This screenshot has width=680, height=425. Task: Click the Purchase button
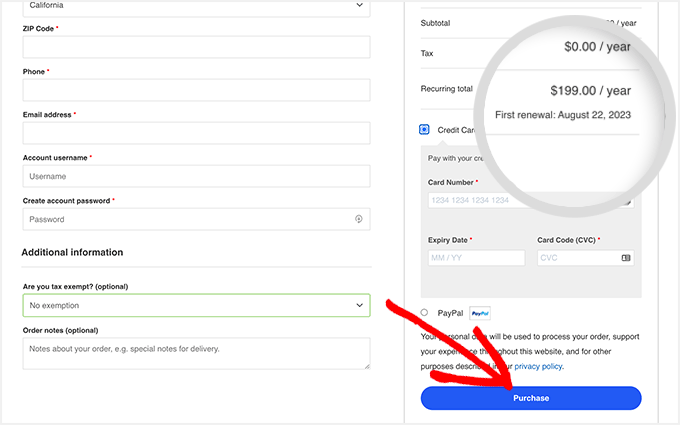coord(531,398)
